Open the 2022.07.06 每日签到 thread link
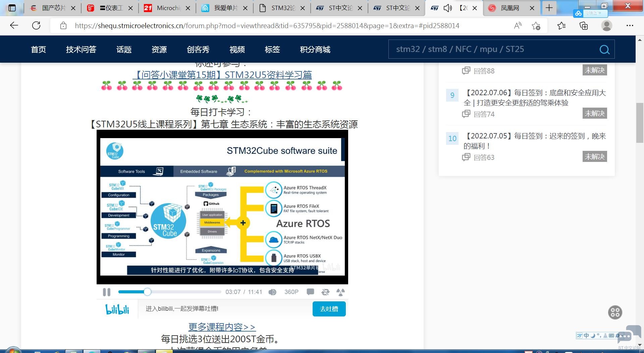 [535, 98]
